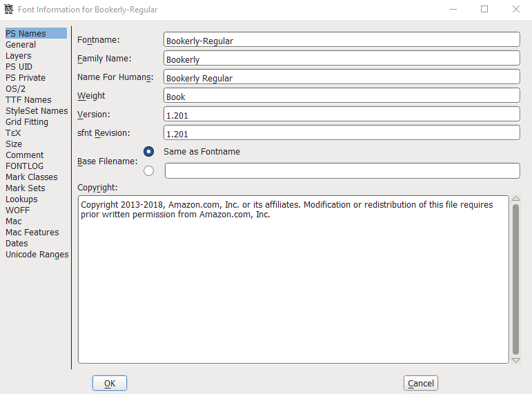Click the copyright scrollbar down arrow
This screenshot has width=532, height=394.
[515, 360]
